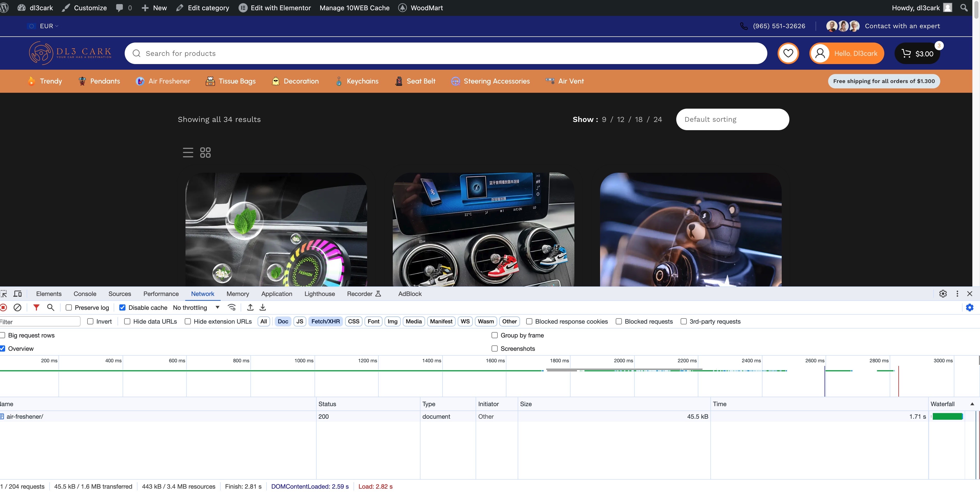Open DevTools settings gear

pyautogui.click(x=943, y=294)
